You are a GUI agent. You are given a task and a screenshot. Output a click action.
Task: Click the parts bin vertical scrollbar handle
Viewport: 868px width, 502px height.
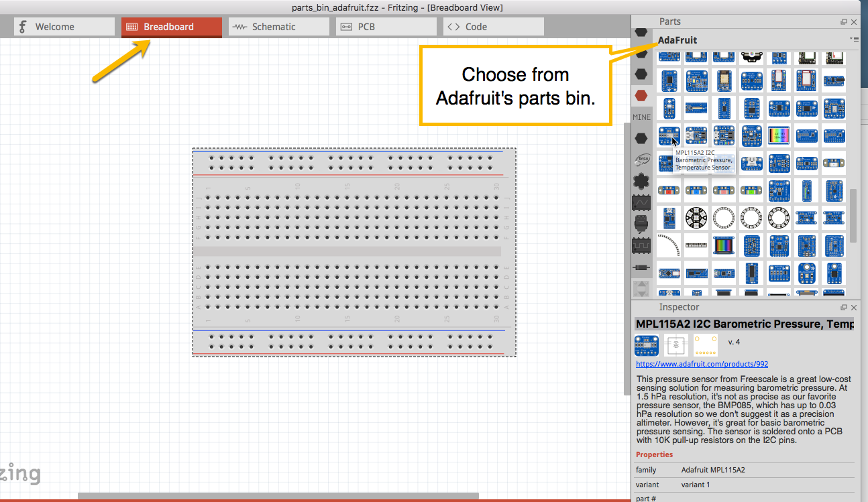pyautogui.click(x=853, y=216)
